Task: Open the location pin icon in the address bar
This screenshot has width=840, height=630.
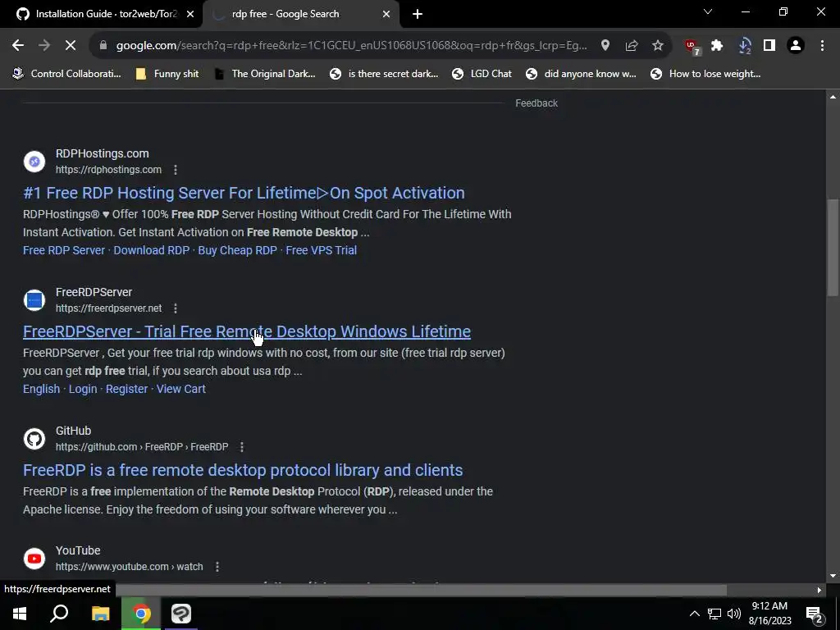Action: click(x=605, y=46)
